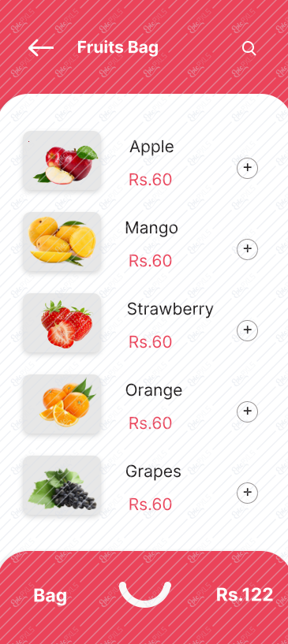Viewport: 288px width, 644px height.
Task: Add Strawberry using its plus icon
Action: point(247,330)
